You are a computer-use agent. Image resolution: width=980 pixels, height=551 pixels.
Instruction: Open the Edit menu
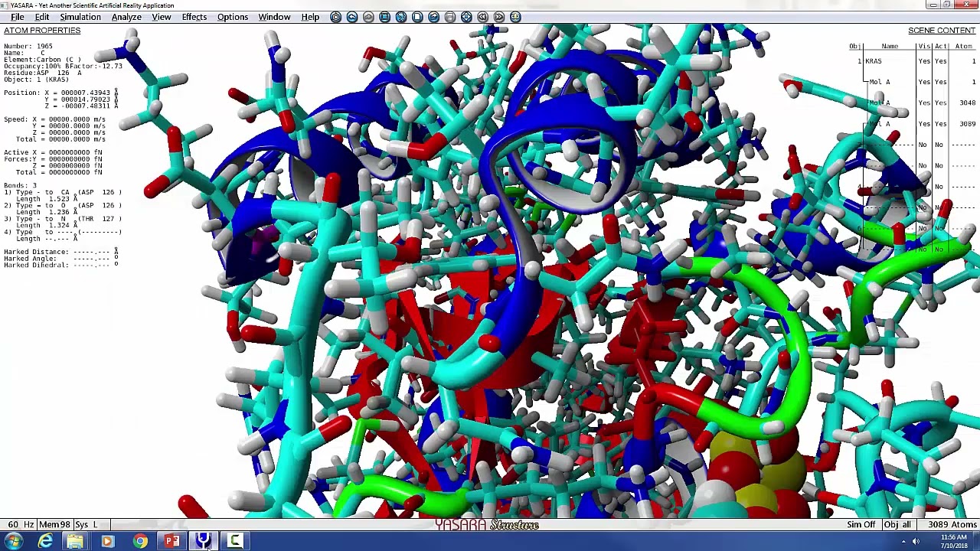(x=42, y=17)
